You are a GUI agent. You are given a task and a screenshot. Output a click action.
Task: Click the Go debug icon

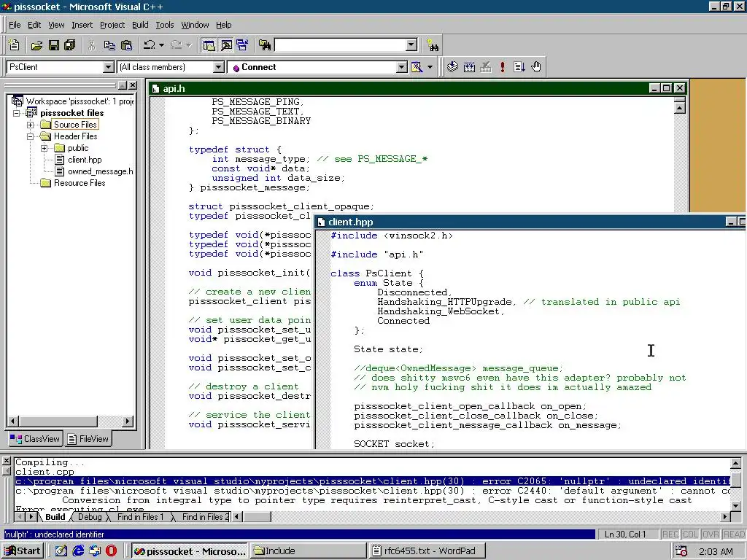point(519,67)
